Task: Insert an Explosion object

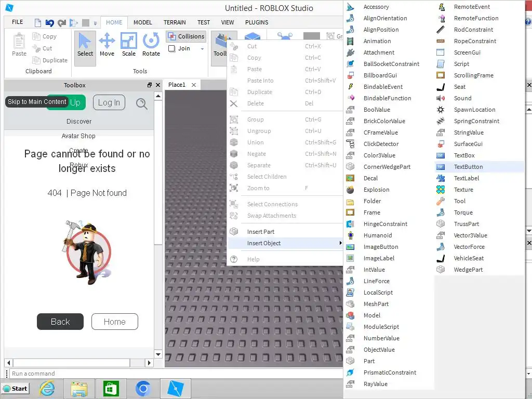Action: coord(389,190)
